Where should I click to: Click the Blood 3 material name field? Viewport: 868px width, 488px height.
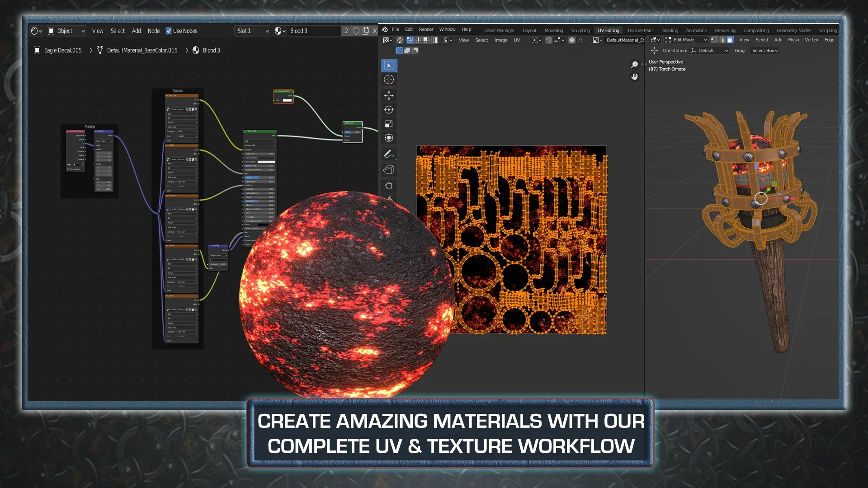pos(314,31)
